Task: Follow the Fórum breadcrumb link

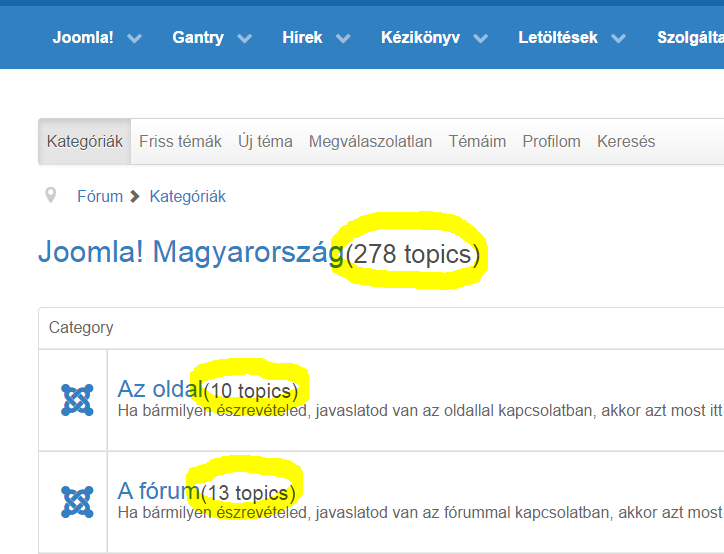Action: (x=100, y=197)
